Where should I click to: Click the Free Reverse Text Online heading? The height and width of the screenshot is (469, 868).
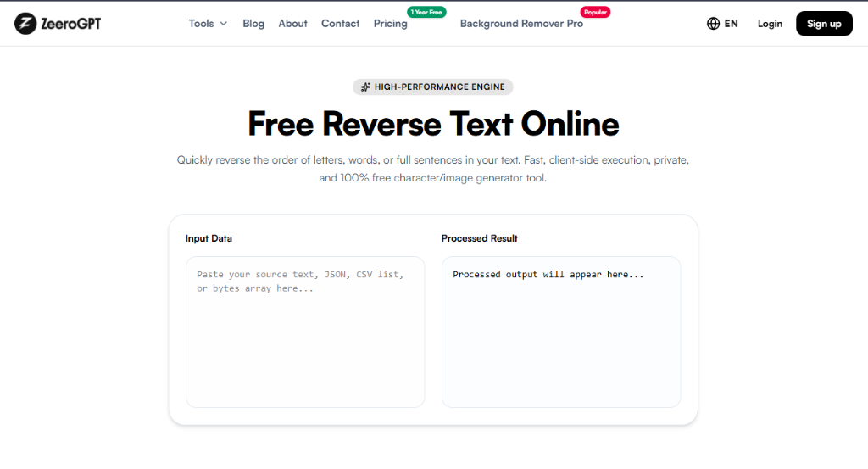pyautogui.click(x=433, y=124)
